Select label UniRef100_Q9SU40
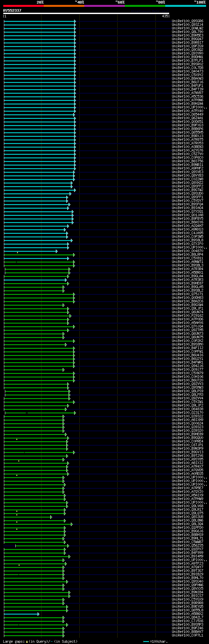Viewport: 209px width, 644px height. (x=187, y=581)
